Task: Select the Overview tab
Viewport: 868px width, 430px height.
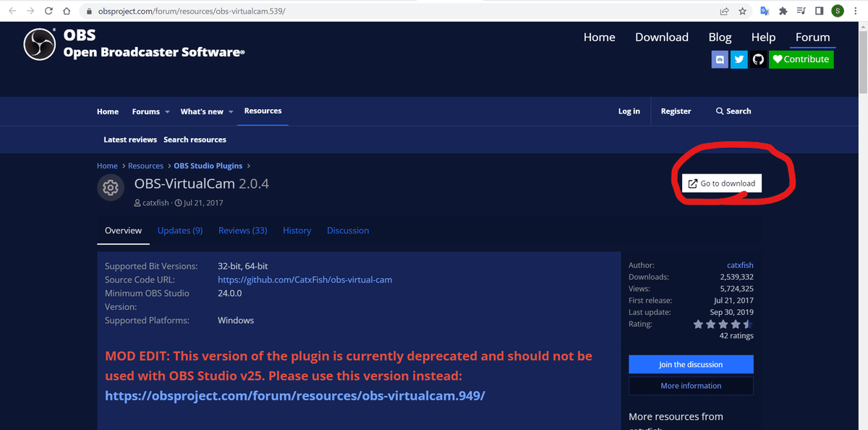Action: click(x=123, y=231)
